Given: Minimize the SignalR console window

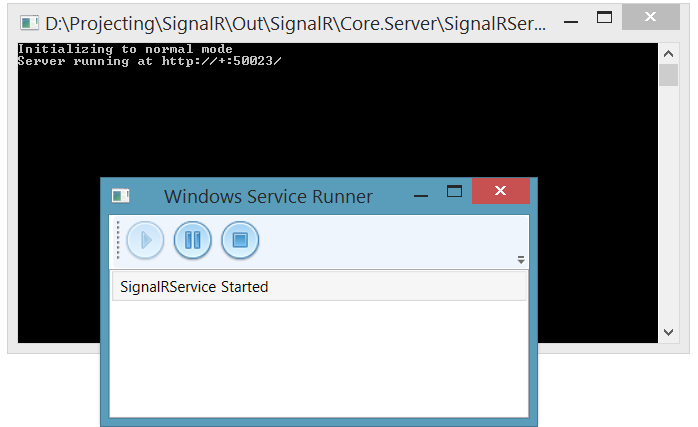Looking at the screenshot, I should pyautogui.click(x=571, y=21).
